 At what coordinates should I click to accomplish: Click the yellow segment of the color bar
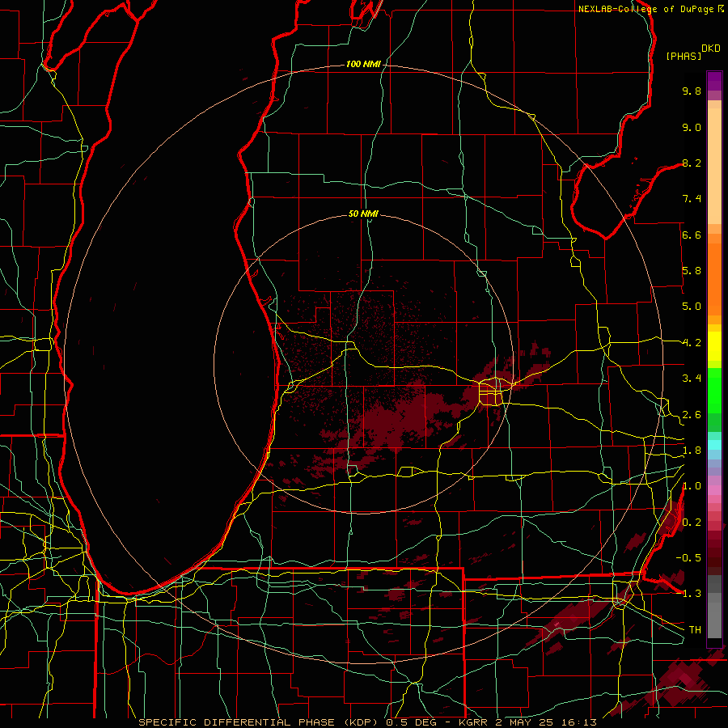tap(714, 346)
